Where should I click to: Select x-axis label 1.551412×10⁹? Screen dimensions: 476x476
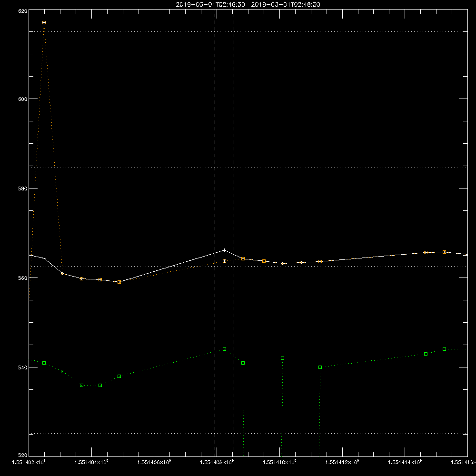[342, 462]
